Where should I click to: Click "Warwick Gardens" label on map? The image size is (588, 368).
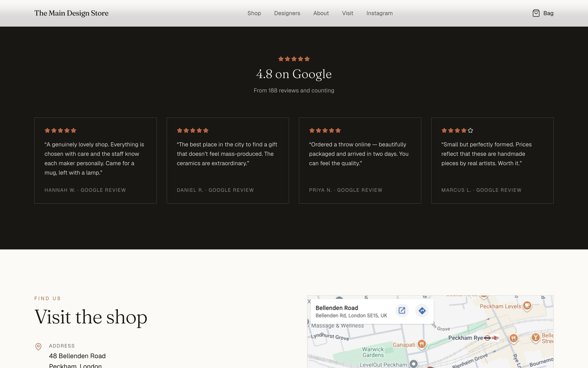click(373, 352)
